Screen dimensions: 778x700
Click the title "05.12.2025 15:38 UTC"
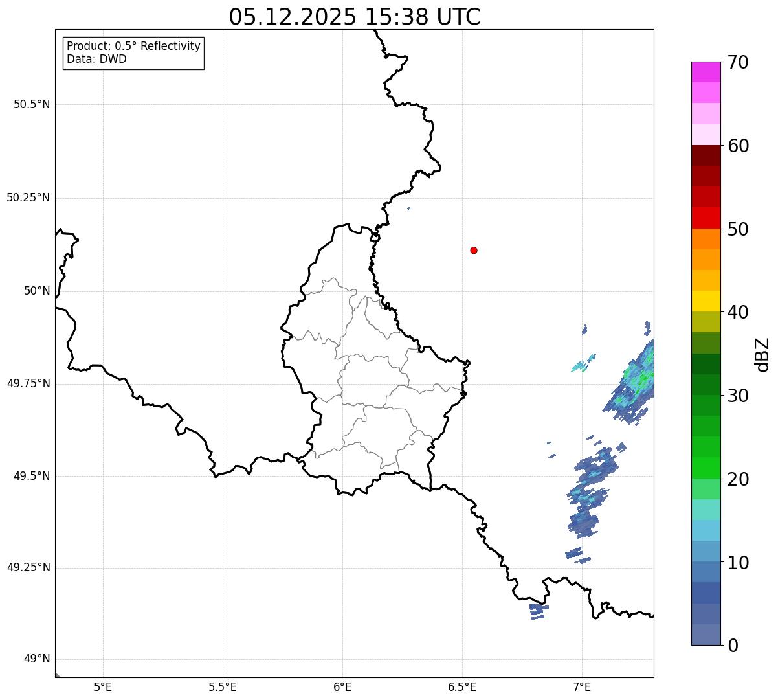point(355,17)
